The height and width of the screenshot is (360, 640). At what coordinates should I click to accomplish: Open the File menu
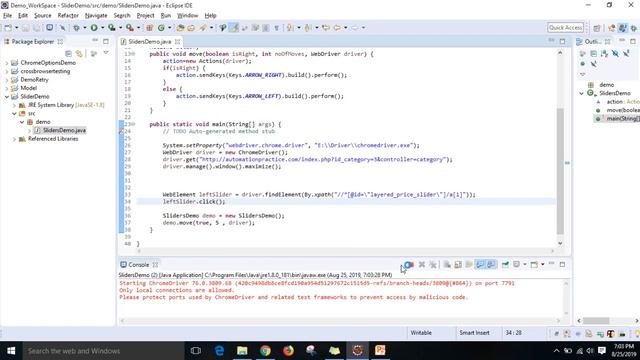(x=7, y=16)
